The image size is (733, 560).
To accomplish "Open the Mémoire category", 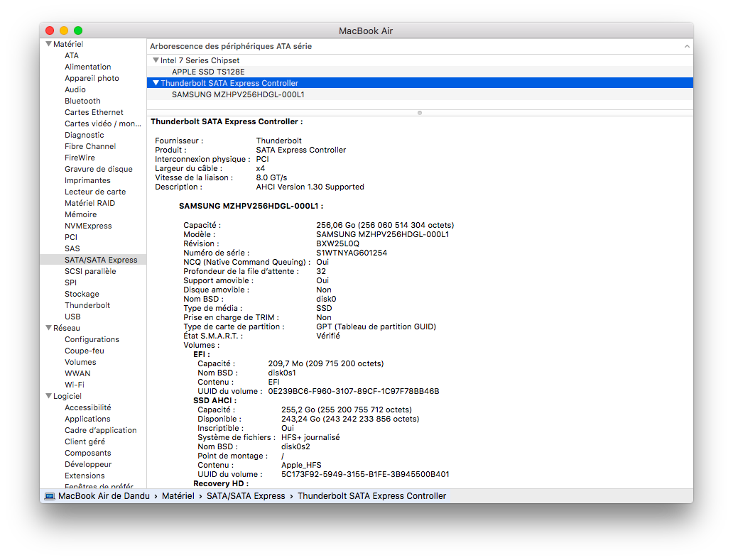I will click(80, 214).
